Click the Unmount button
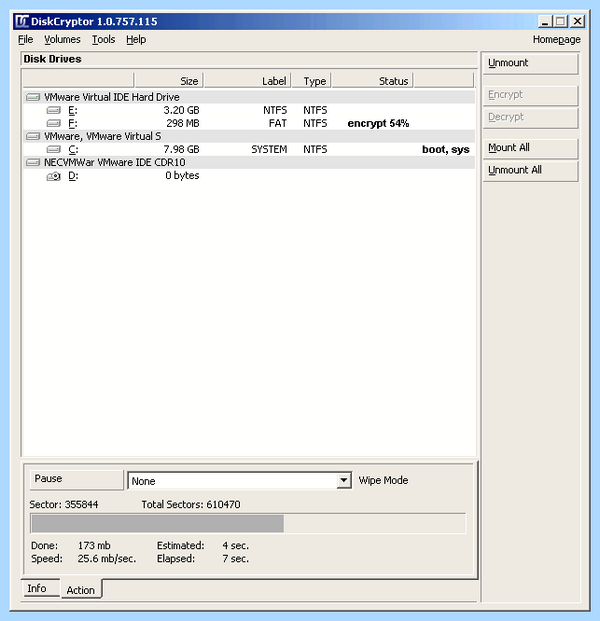This screenshot has width=600, height=621. click(530, 63)
